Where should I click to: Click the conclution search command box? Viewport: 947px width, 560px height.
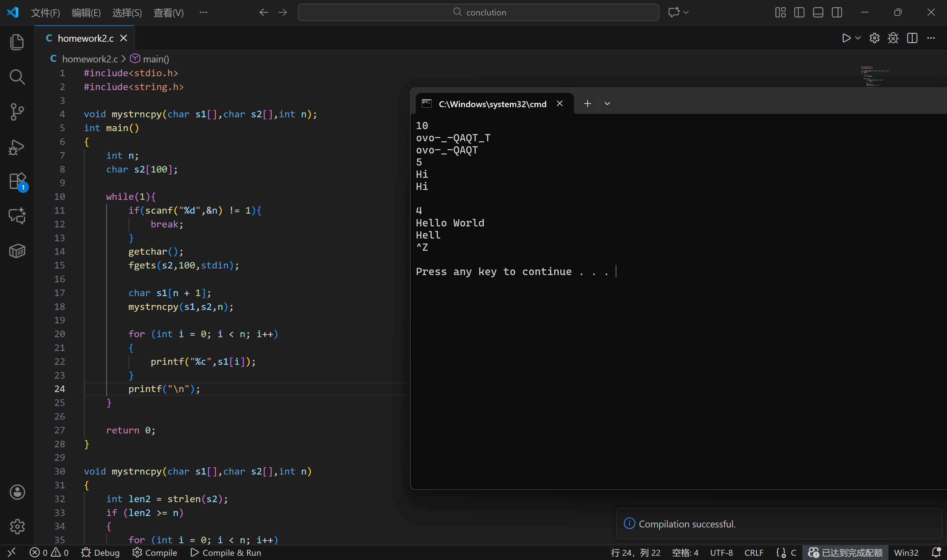(478, 12)
